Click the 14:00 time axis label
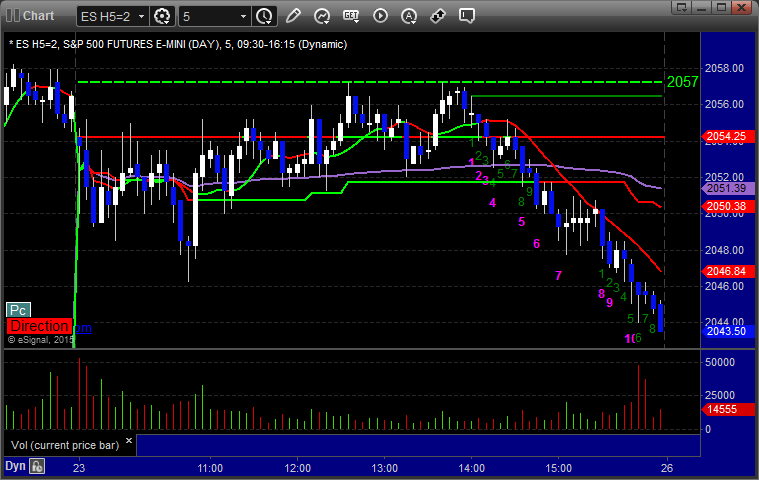759x480 pixels. point(471,468)
